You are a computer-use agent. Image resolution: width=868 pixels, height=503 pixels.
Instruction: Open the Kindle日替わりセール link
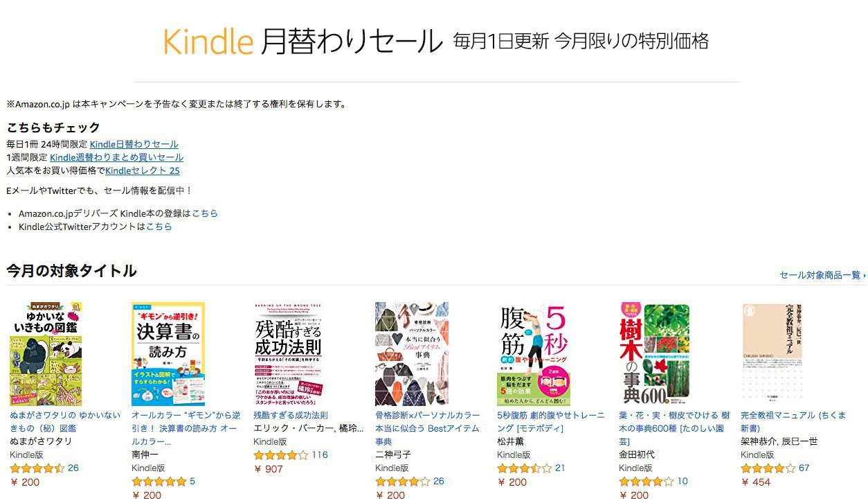[x=134, y=144]
